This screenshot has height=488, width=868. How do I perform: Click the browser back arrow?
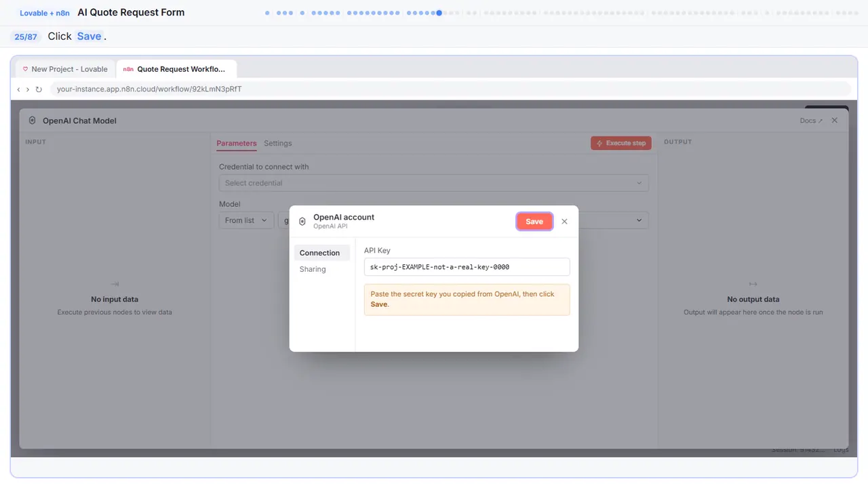tap(18, 89)
